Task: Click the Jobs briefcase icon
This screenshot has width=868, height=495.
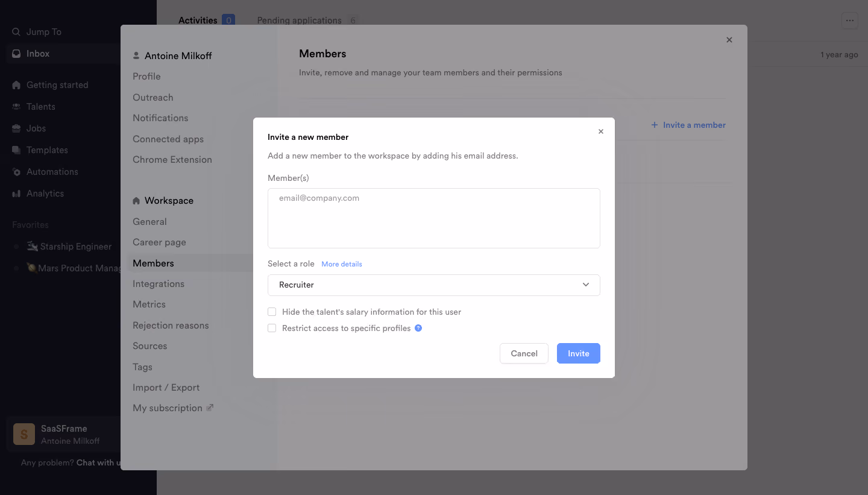Action: click(16, 128)
